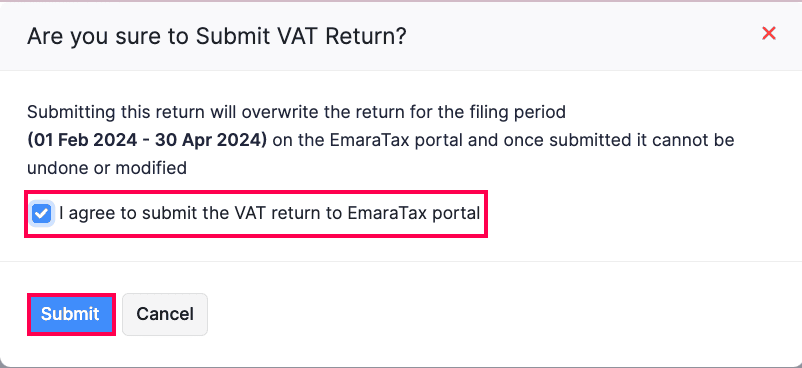The width and height of the screenshot is (802, 368).
Task: Close the dialog with the red X icon
Action: tap(769, 34)
